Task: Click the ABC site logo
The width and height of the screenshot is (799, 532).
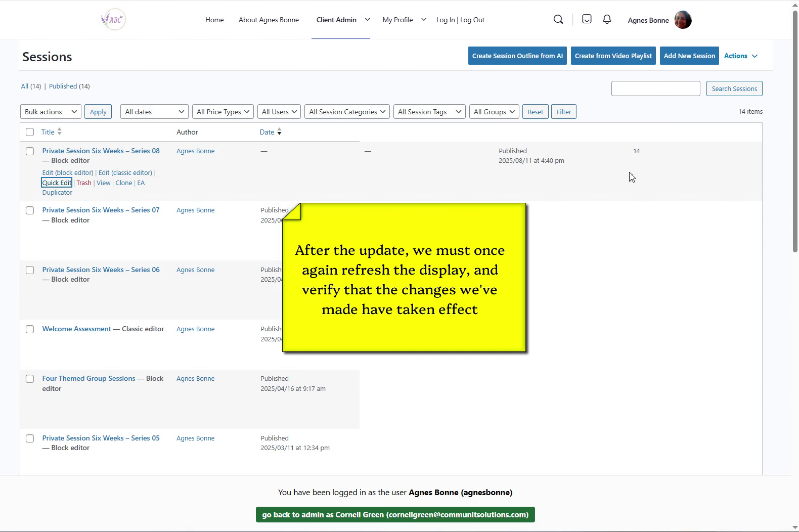Action: [x=113, y=20]
